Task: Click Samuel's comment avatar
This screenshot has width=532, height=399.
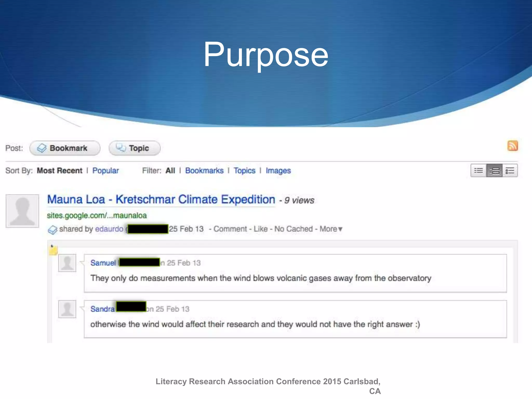Action: pos(67,263)
